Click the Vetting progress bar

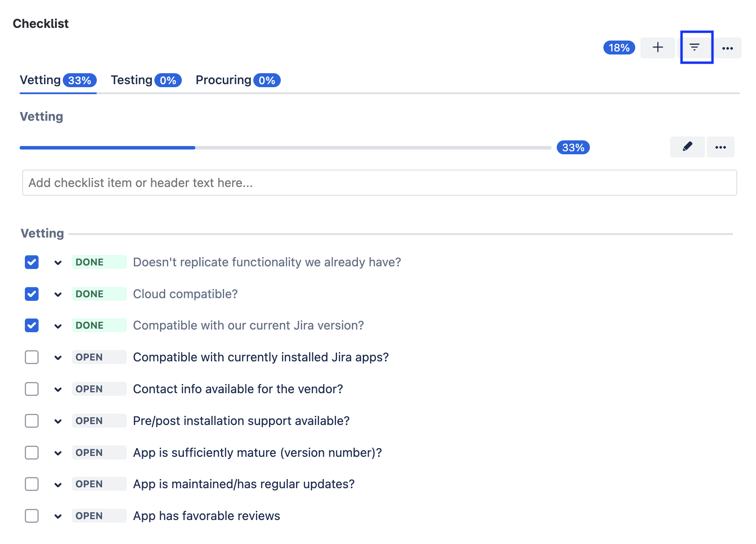click(285, 148)
